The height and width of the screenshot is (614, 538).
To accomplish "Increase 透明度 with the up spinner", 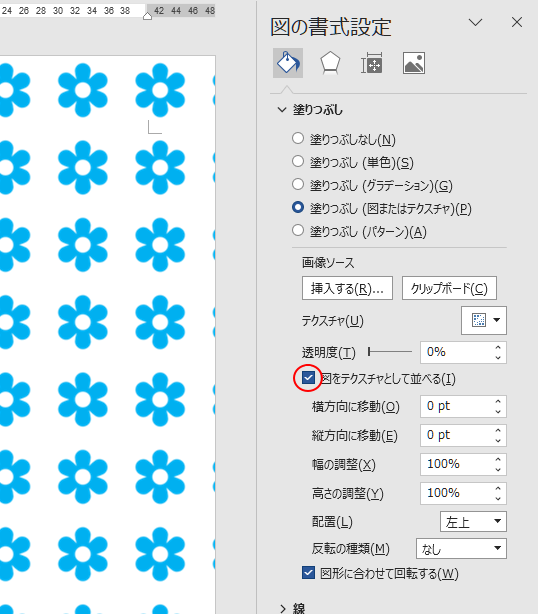I will coord(498,347).
